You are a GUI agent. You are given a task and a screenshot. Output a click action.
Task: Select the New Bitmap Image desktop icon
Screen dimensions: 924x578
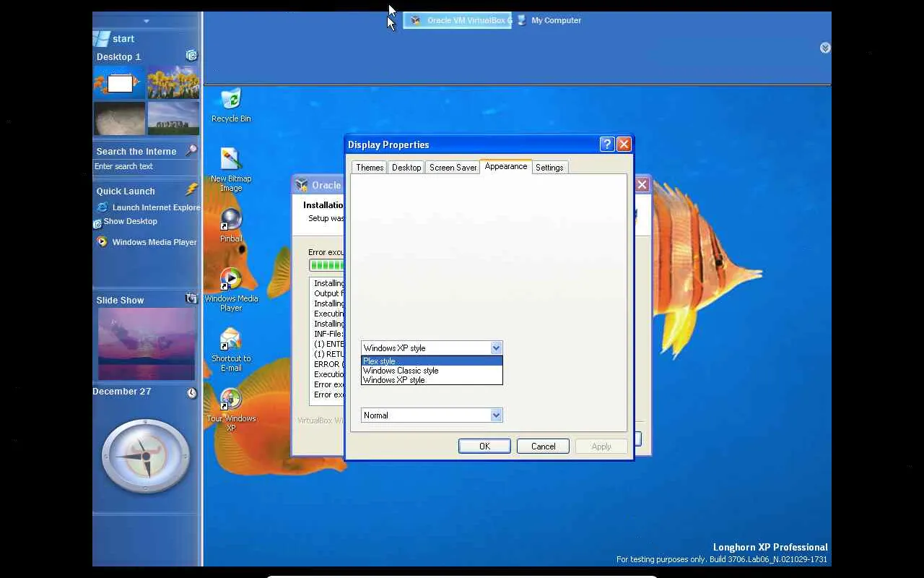[x=231, y=170]
